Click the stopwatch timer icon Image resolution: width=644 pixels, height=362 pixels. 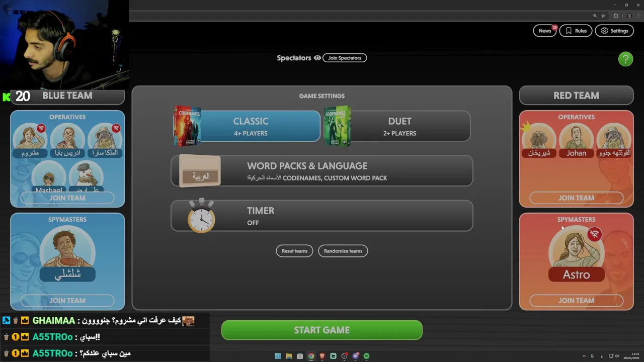point(201,216)
